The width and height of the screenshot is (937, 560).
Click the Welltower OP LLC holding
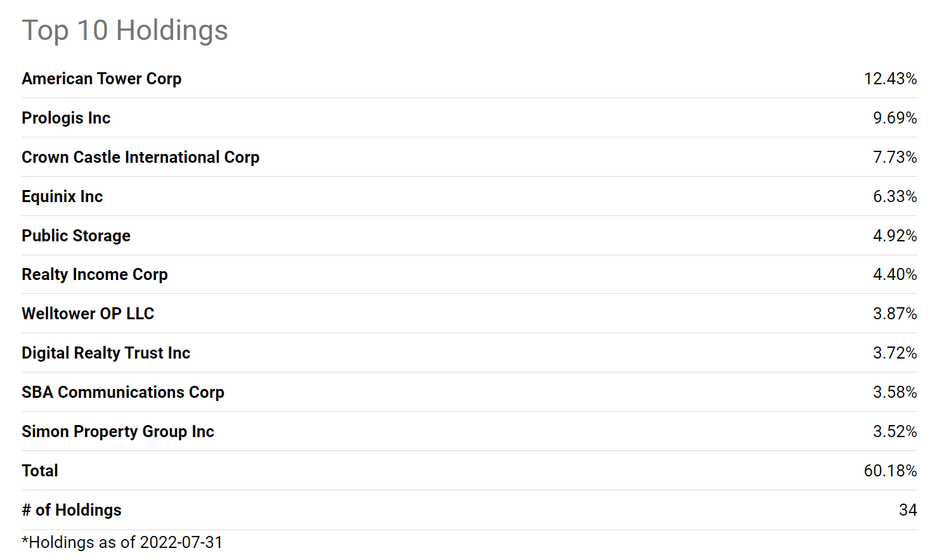[87, 314]
